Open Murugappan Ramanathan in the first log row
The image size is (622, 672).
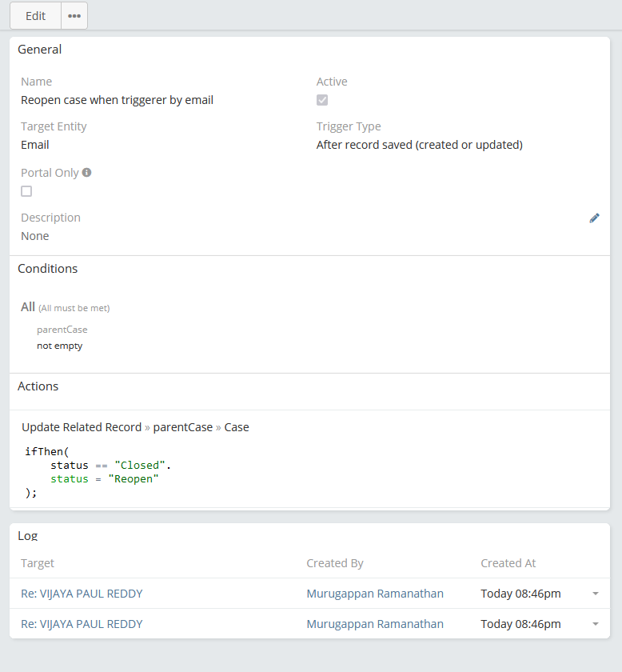pyautogui.click(x=375, y=594)
